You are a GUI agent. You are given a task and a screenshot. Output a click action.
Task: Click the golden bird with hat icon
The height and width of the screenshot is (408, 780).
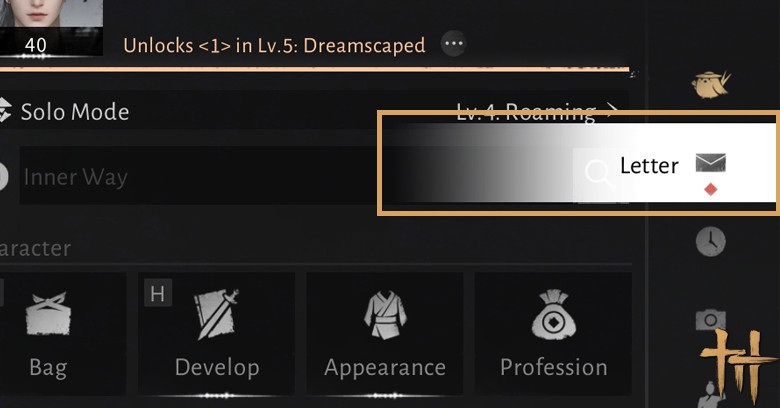tap(711, 84)
